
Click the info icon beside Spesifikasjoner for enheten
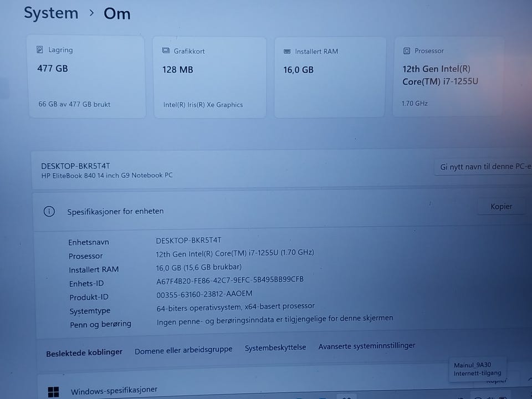pyautogui.click(x=49, y=211)
